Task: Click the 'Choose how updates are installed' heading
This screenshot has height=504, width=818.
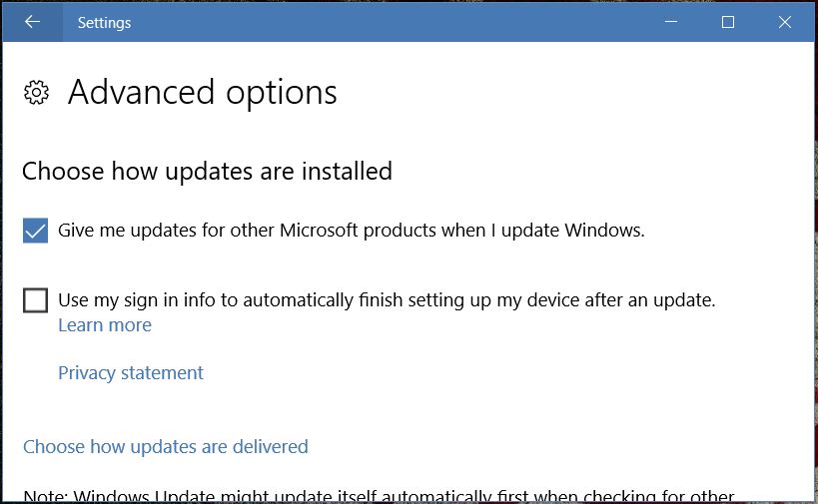Action: pyautogui.click(x=207, y=171)
